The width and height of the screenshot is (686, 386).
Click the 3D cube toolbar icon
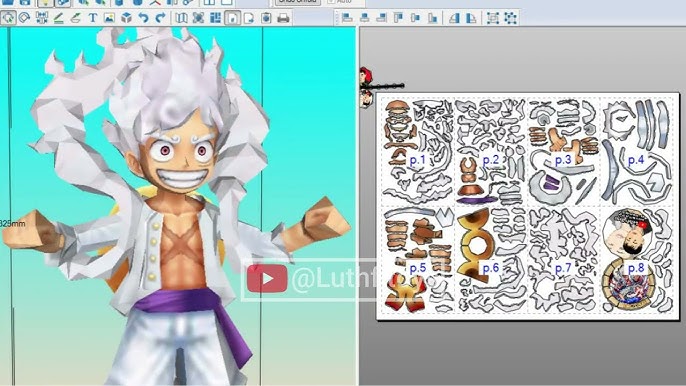(x=126, y=18)
